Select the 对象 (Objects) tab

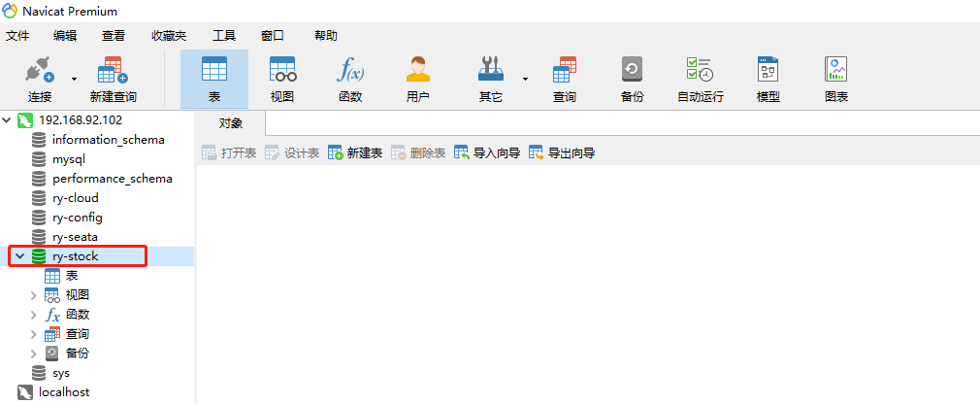point(231,123)
